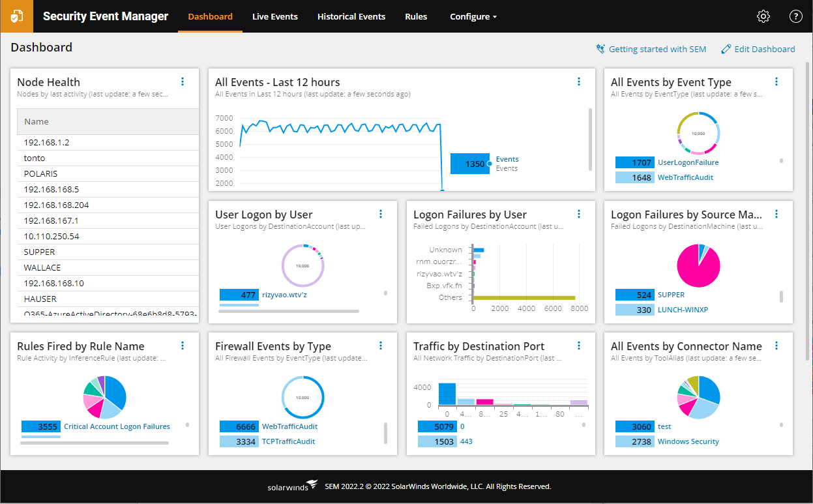Open Node Health widget options menu
This screenshot has width=813, height=504.
coord(183,82)
